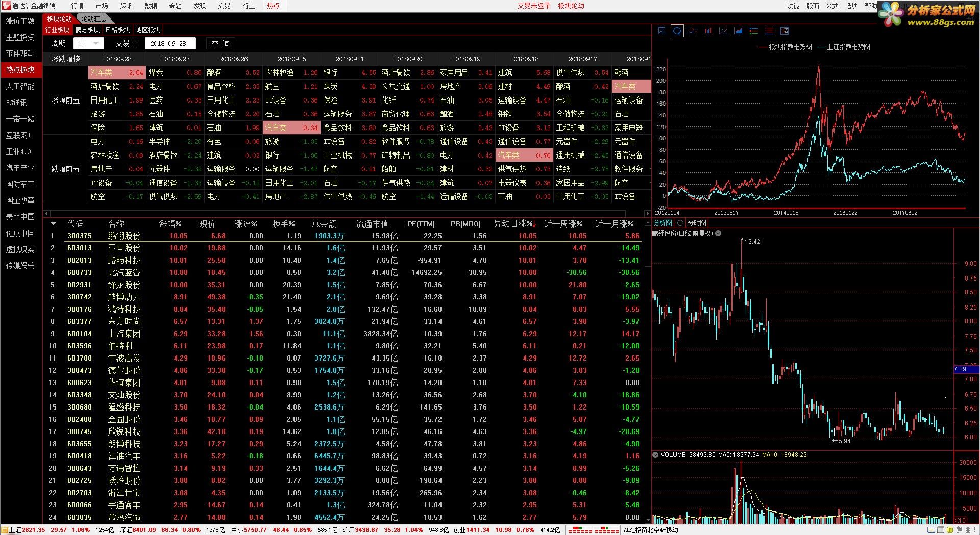Open the 公式 menu
980x535 pixels.
(x=832, y=6)
